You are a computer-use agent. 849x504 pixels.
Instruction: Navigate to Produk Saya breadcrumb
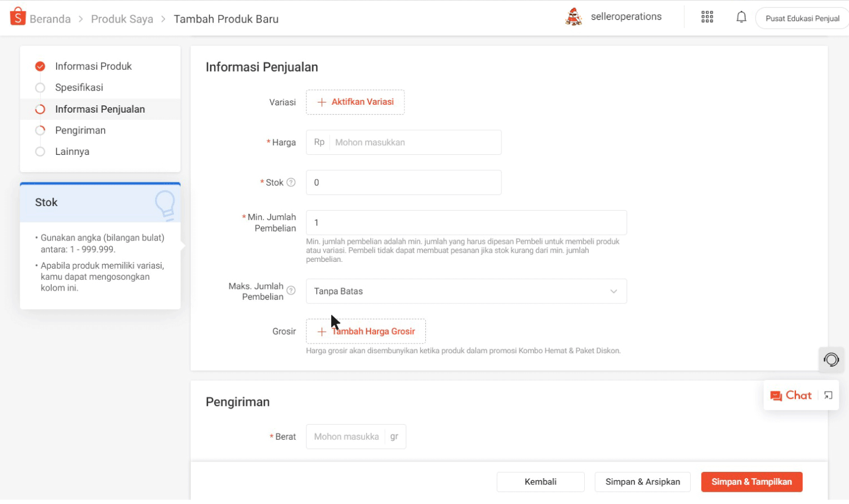[x=122, y=19]
